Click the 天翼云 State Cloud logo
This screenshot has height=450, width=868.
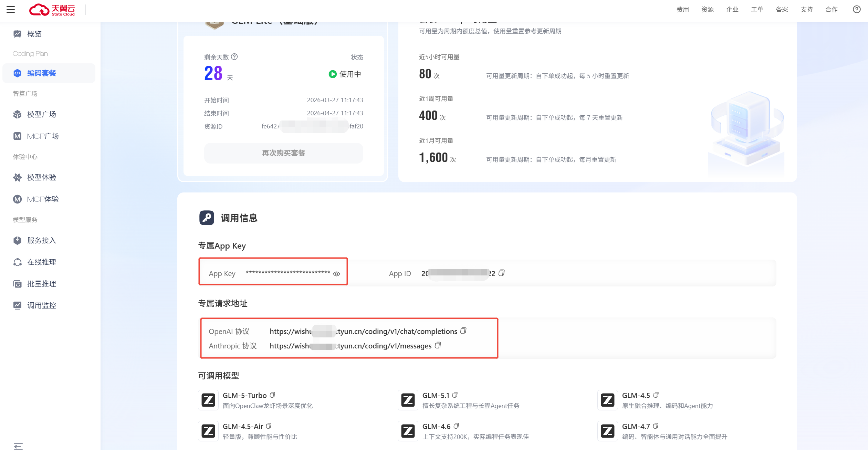pyautogui.click(x=52, y=10)
